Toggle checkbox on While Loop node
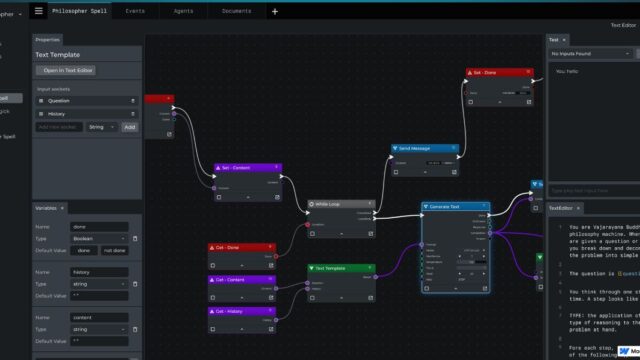Viewport: 640px width, 360px height. (312, 234)
